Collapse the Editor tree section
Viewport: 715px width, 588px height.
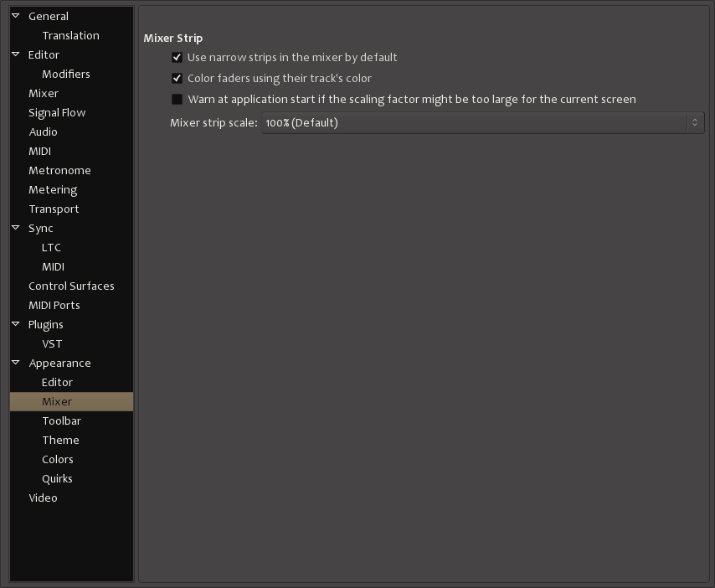pos(16,54)
